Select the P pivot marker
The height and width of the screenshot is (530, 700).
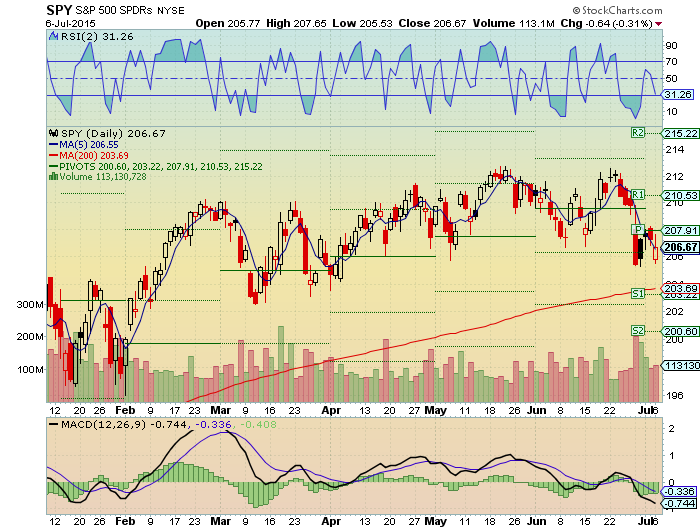coord(638,230)
